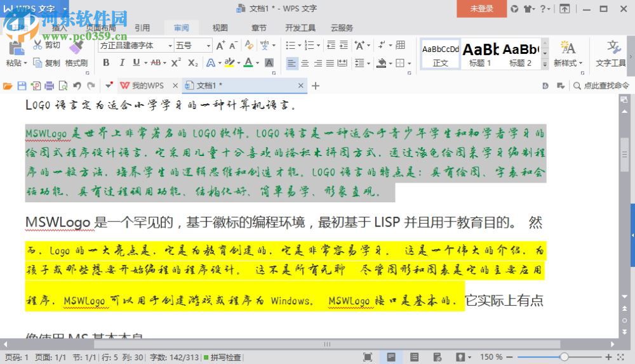Click the 点此查找命令 search box
Viewport: 635px width, 364px height.
tap(601, 86)
